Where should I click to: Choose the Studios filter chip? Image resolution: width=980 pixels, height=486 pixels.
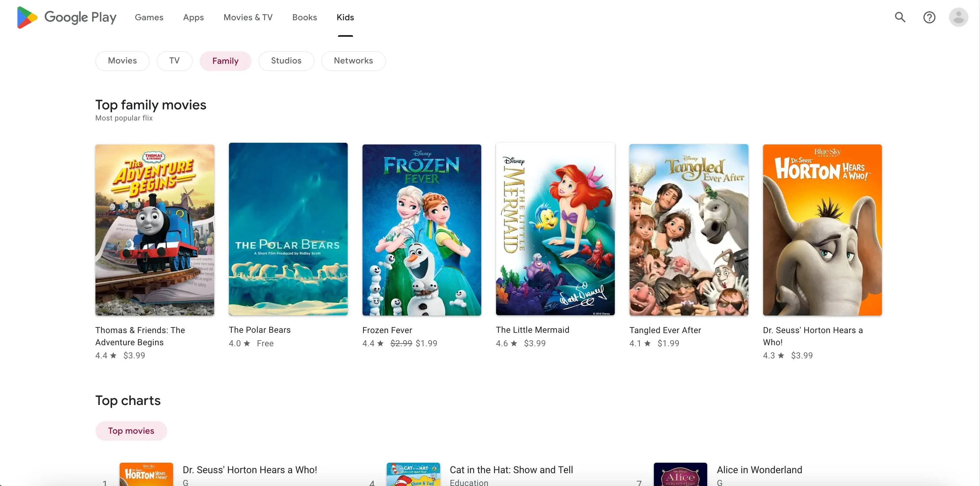click(286, 60)
